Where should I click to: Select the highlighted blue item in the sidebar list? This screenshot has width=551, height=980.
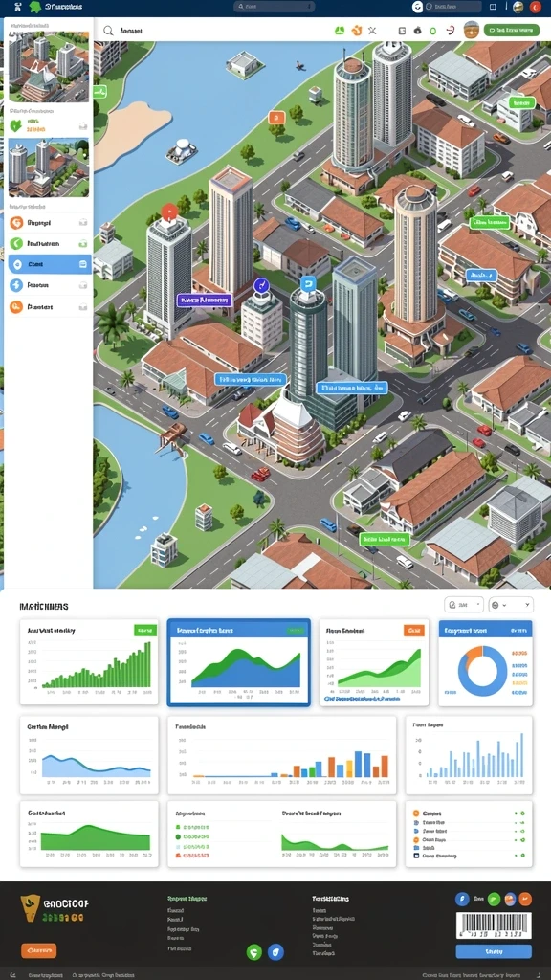pyautogui.click(x=50, y=264)
